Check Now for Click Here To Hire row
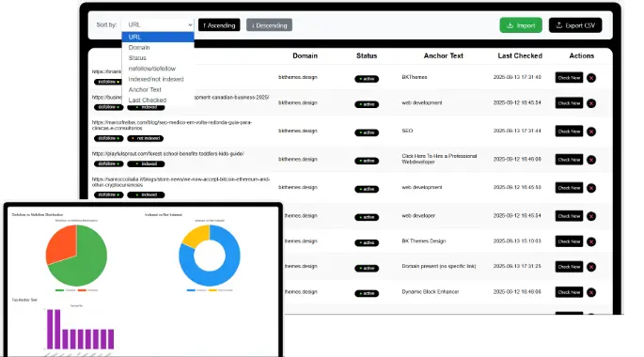Viewport: 644px width, 357px height. 569,160
